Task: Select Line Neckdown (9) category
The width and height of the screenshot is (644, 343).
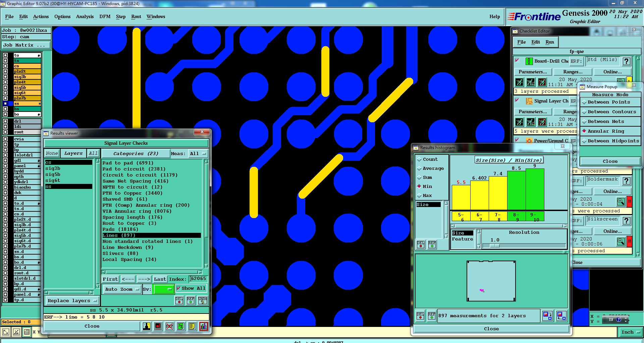Action: click(x=152, y=248)
